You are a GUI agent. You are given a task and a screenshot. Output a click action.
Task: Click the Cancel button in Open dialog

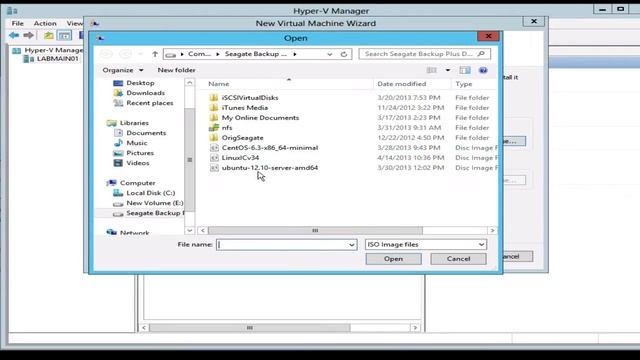(x=458, y=259)
